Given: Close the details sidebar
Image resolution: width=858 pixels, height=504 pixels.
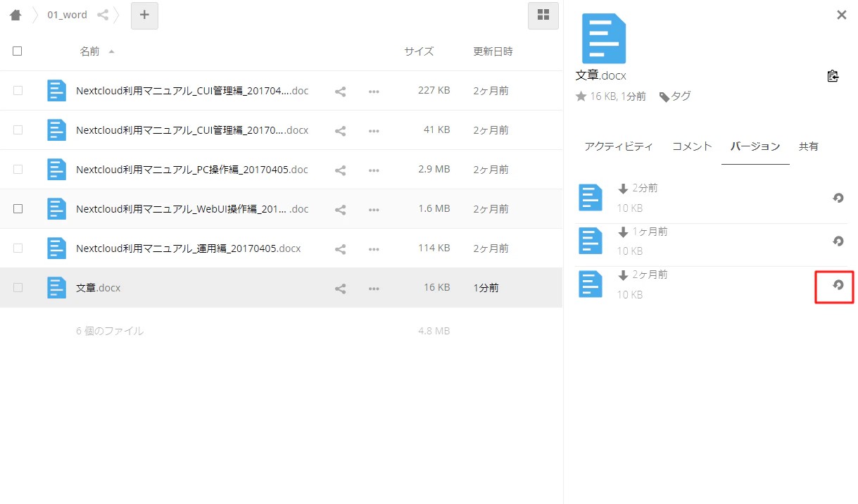Looking at the screenshot, I should pyautogui.click(x=841, y=15).
